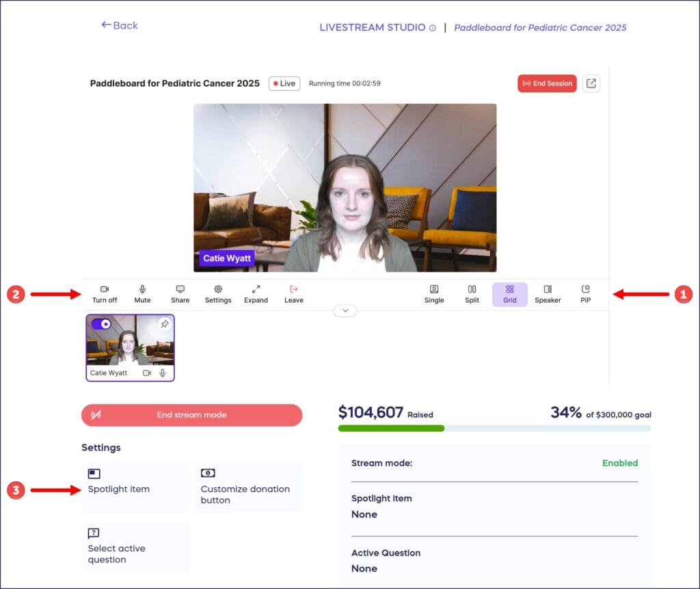This screenshot has width=700, height=589.
Task: Turn off the camera
Action: 104,294
